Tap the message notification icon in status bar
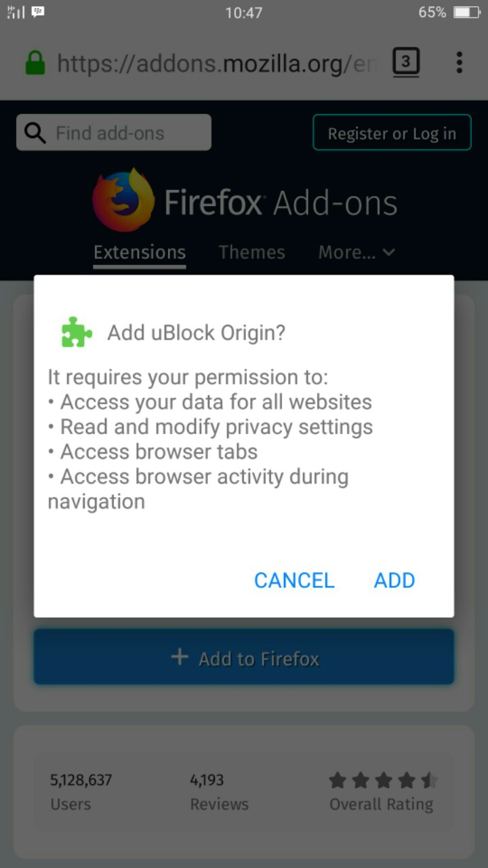Image resolution: width=488 pixels, height=868 pixels. (38, 12)
